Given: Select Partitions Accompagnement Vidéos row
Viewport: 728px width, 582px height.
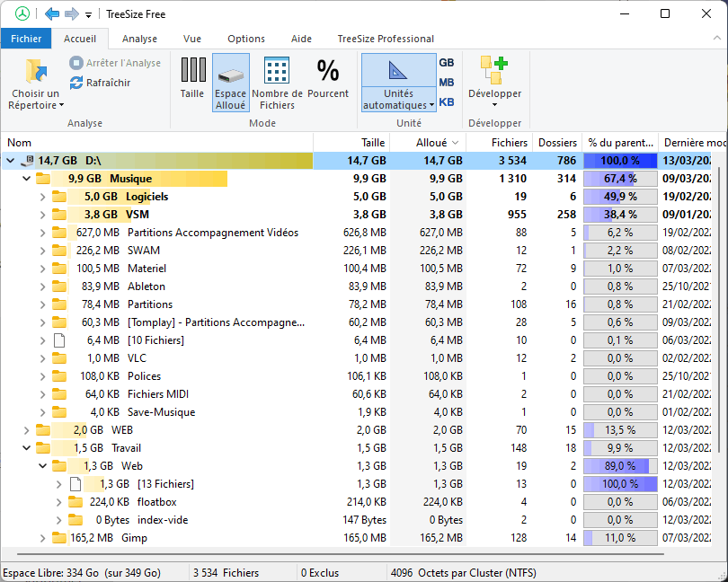Looking at the screenshot, I should (x=357, y=233).
